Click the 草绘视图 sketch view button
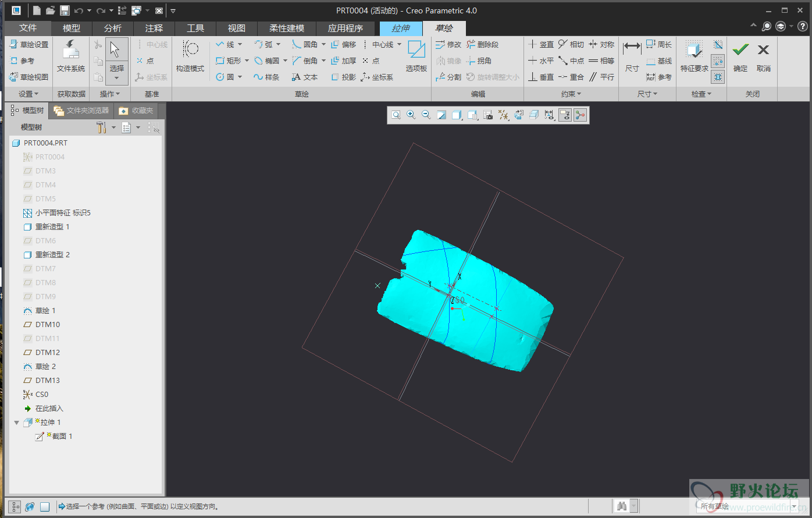Screen dimensions: 812x518 pyautogui.click(x=29, y=77)
